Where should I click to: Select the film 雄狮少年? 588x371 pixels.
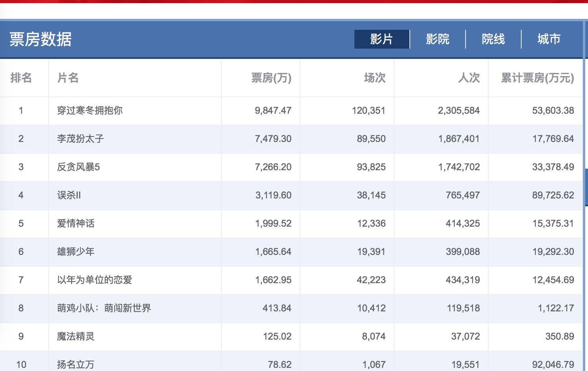click(x=76, y=252)
